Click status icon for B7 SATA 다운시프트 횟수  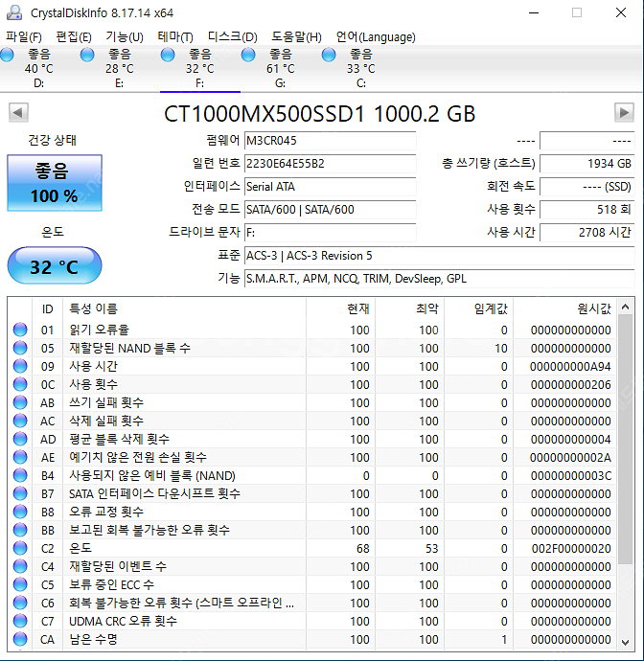coord(20,493)
